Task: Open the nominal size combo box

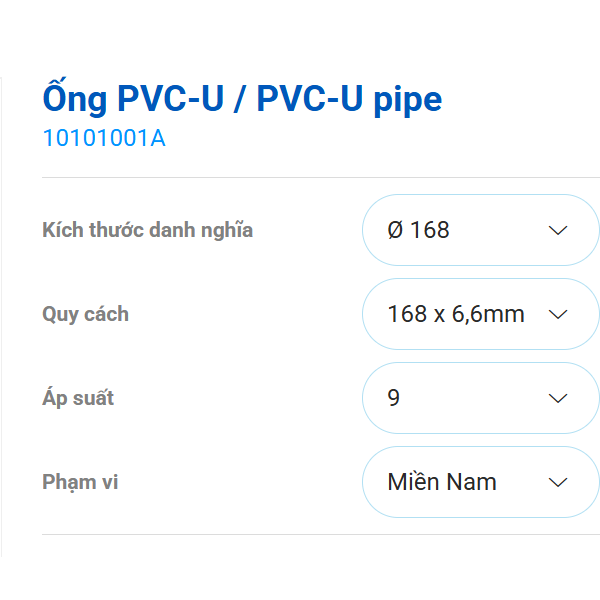Action: [x=480, y=230]
